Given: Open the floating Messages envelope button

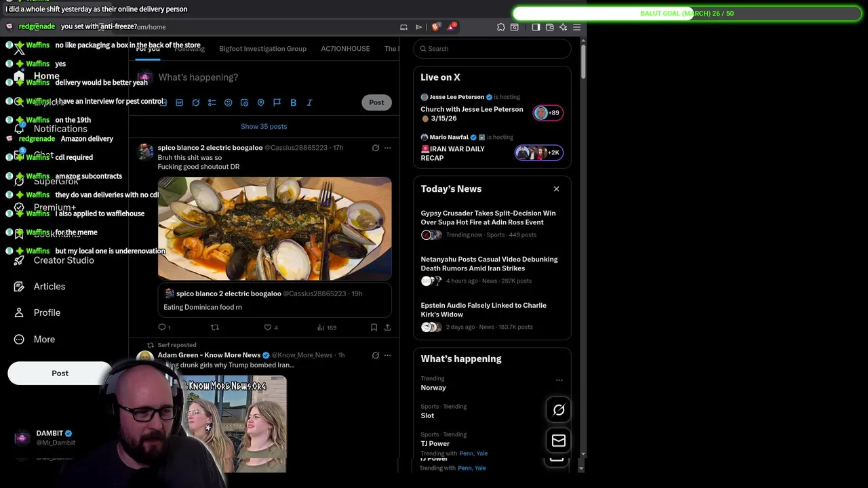Looking at the screenshot, I should [x=559, y=441].
